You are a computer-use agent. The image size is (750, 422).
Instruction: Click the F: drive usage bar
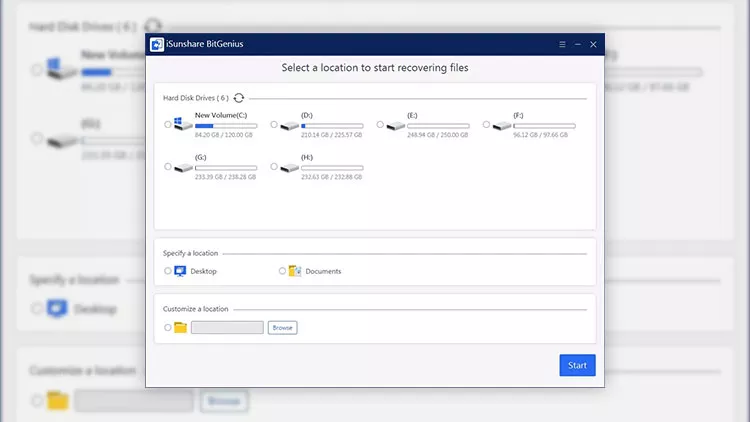click(x=545, y=126)
